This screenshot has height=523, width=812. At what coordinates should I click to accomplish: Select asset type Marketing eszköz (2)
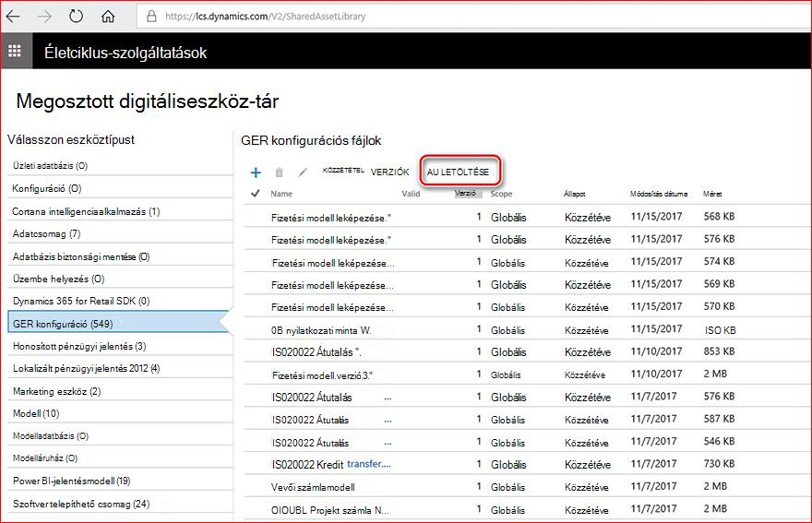120,391
